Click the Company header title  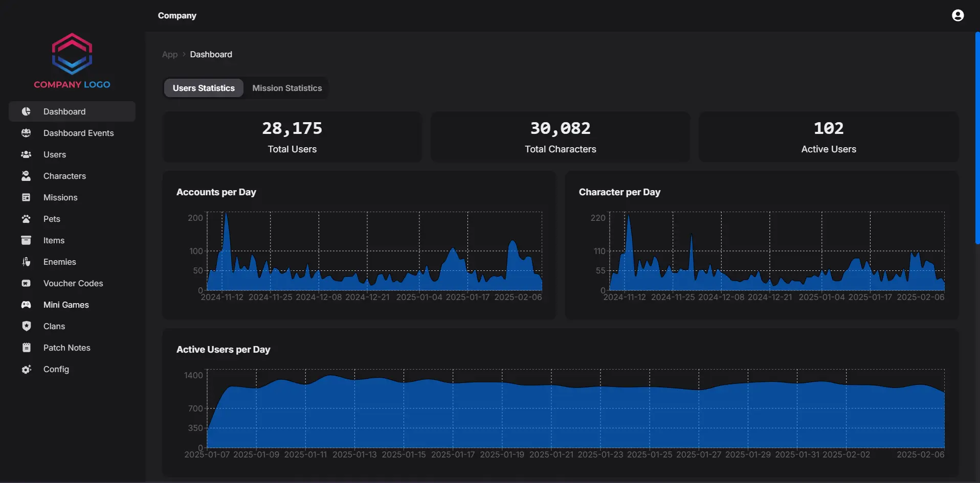pyautogui.click(x=177, y=15)
